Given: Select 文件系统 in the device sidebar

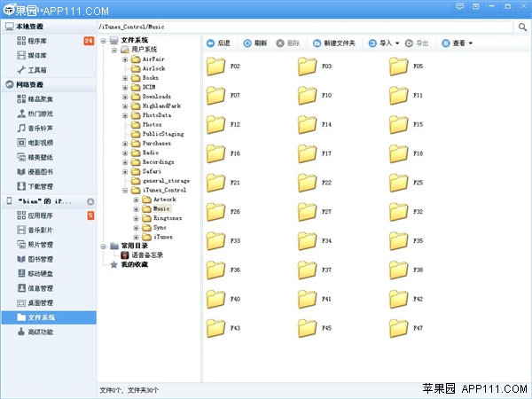Looking at the screenshot, I should click(x=49, y=317).
